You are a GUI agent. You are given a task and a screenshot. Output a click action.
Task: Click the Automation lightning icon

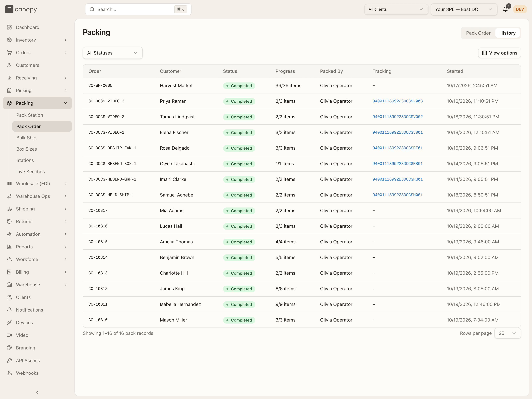[9, 234]
